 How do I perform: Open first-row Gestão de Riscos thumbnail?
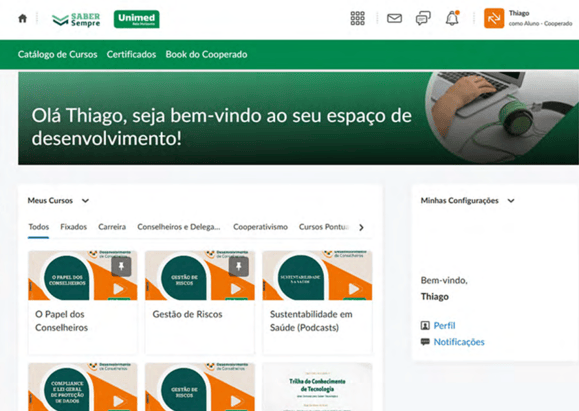click(200, 275)
